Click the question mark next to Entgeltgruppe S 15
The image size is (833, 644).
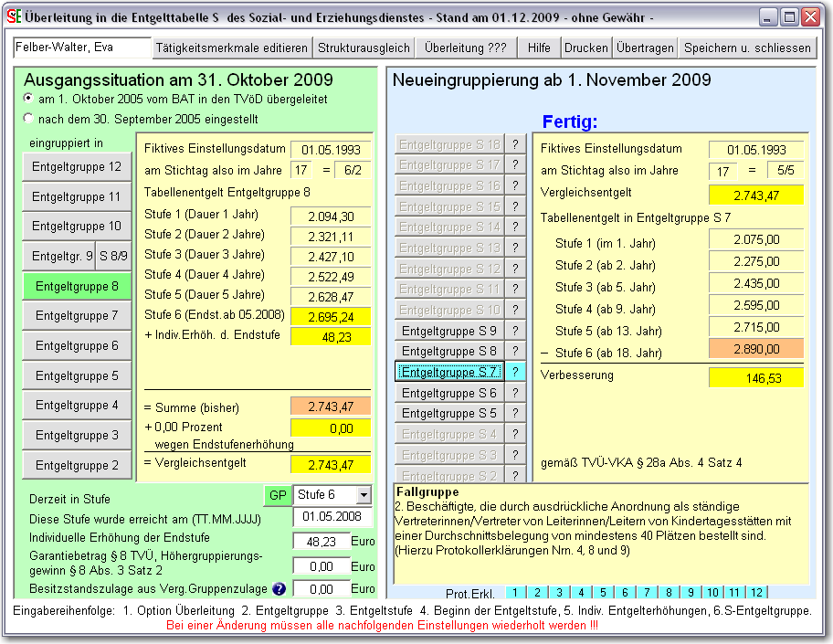click(x=515, y=206)
